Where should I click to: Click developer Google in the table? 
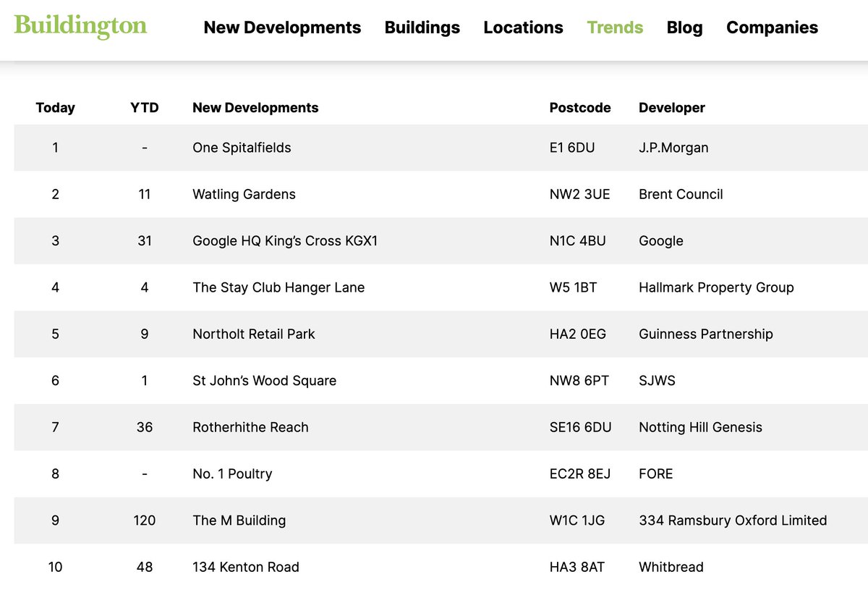coord(661,241)
